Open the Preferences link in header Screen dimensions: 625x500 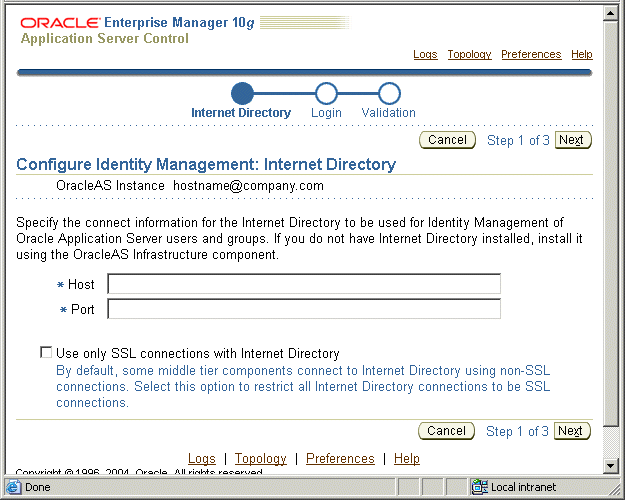[531, 54]
